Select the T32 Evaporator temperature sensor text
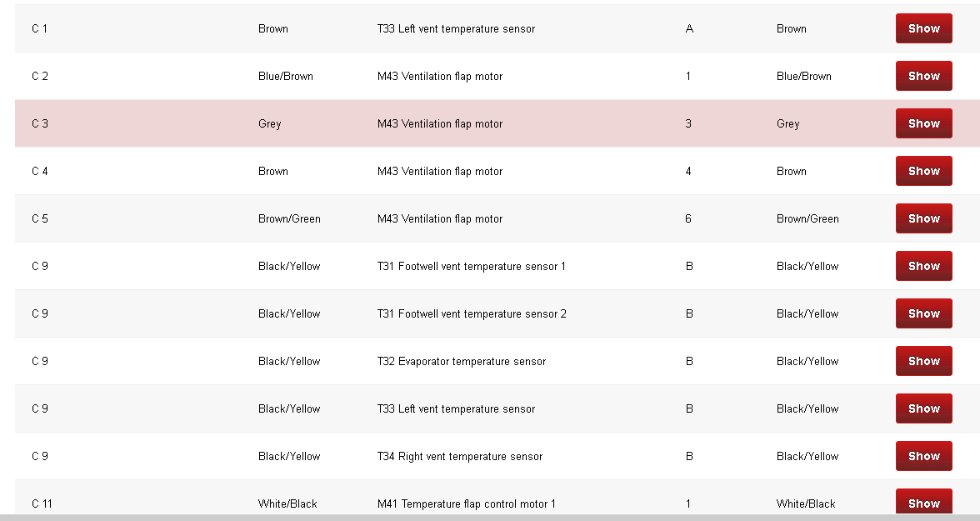The image size is (980, 521). pos(462,362)
